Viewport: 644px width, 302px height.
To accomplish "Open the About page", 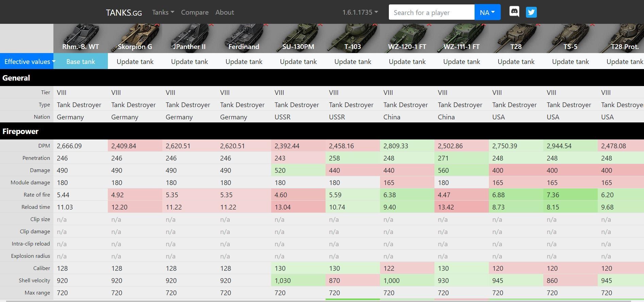I will pyautogui.click(x=225, y=12).
